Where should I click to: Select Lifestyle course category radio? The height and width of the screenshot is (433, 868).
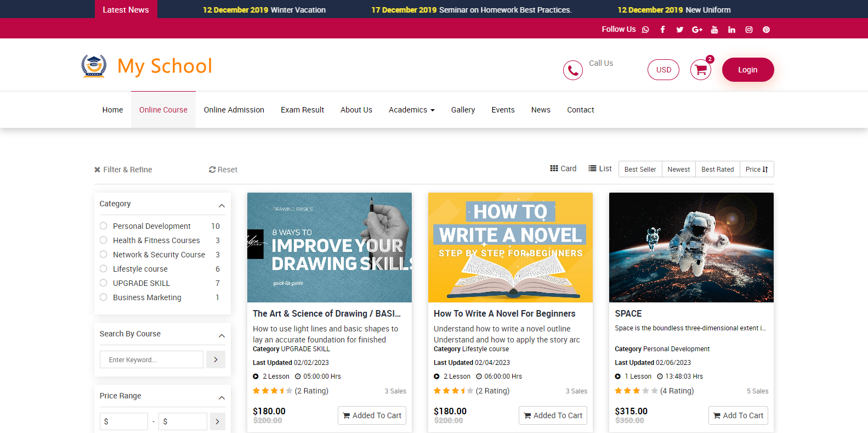(x=104, y=269)
